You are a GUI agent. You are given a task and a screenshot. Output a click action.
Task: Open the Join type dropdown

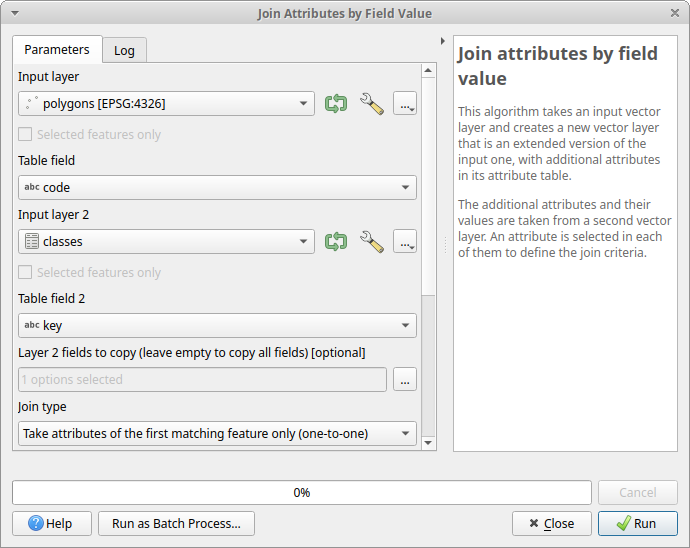[x=217, y=433]
